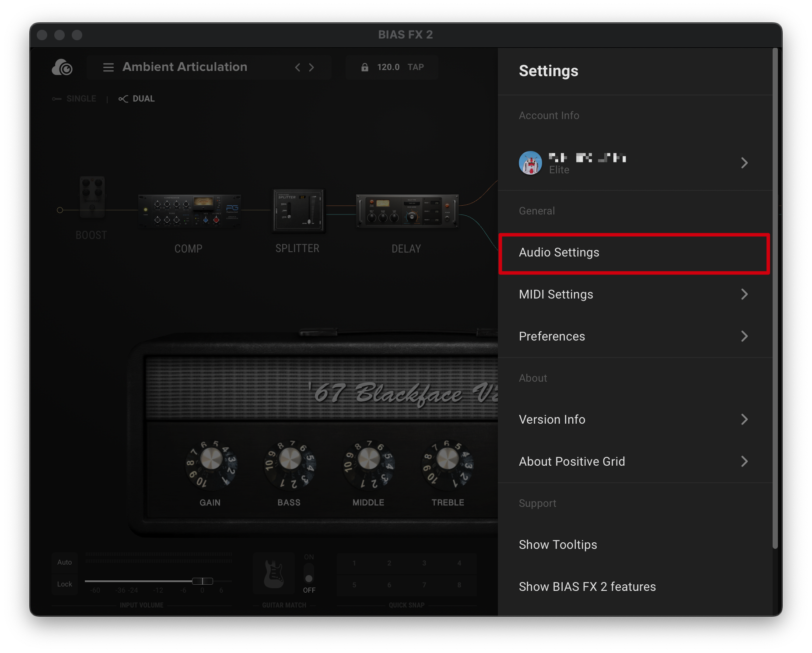Select Quick Snap slot 5

click(x=354, y=585)
